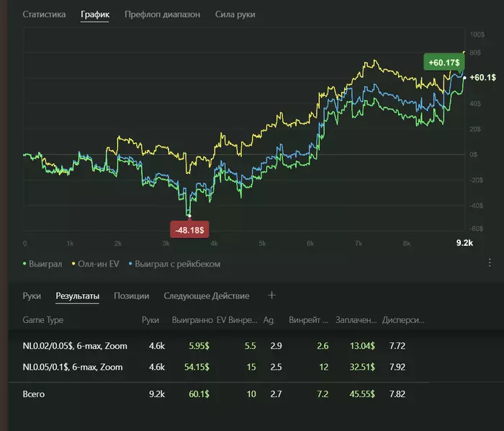Viewport: 504px width, 431px height.
Task: Click 60.1$ total winnings value
Action: pos(199,394)
